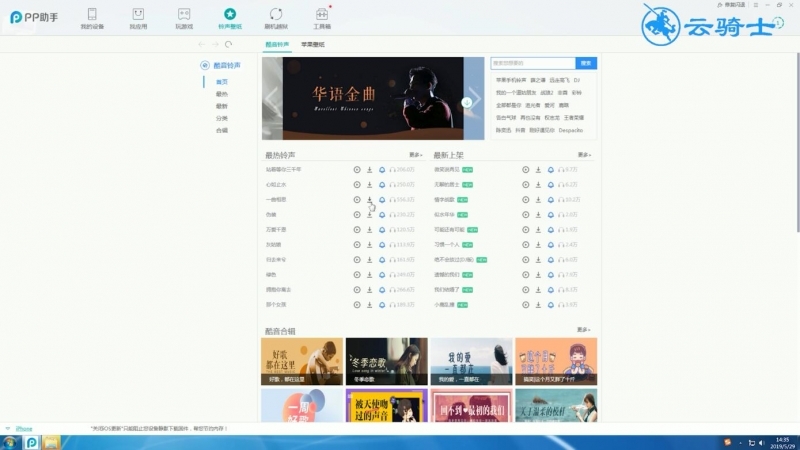Click the PP助手 logo
This screenshot has width=800, height=450.
(34, 17)
